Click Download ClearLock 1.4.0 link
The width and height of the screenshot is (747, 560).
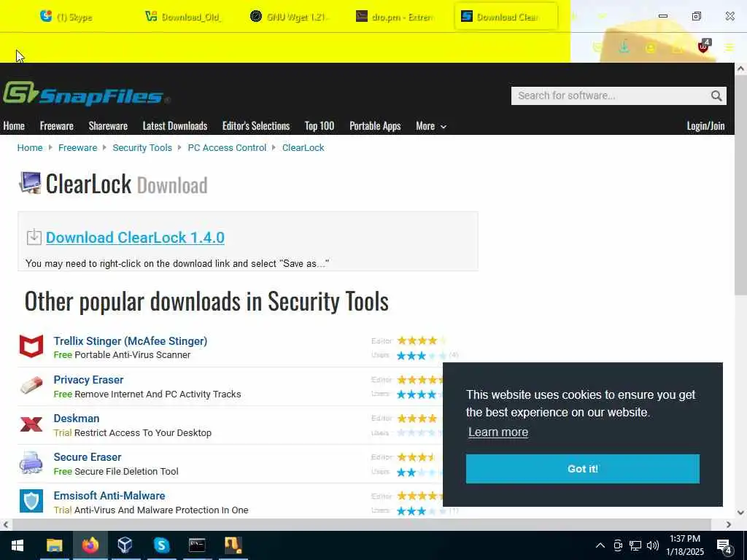[135, 237]
